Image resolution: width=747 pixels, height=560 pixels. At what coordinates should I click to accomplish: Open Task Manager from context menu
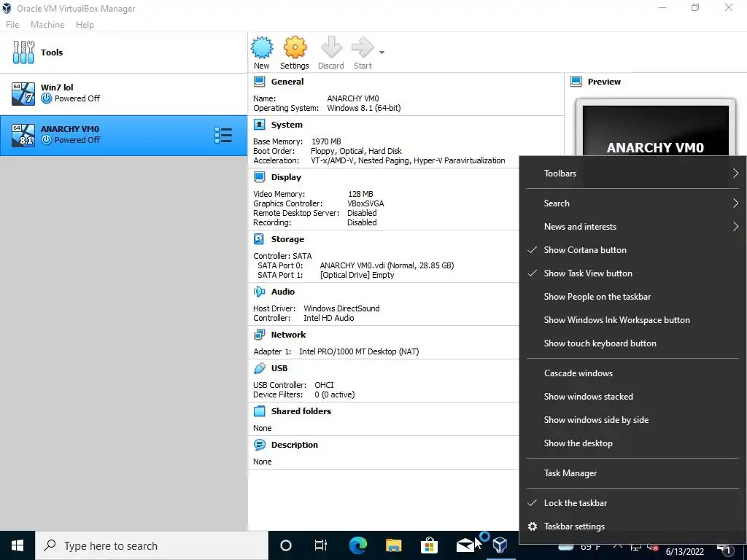tap(632, 473)
